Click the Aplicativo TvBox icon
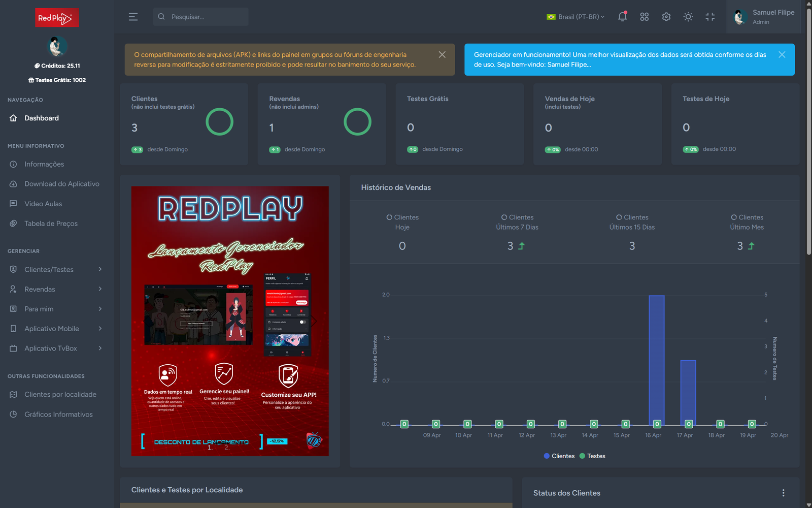The image size is (812, 508). (13, 348)
